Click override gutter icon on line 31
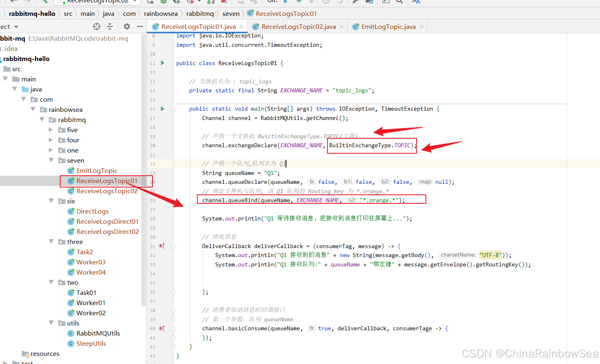This screenshot has width=600, height=364. pyautogui.click(x=162, y=246)
